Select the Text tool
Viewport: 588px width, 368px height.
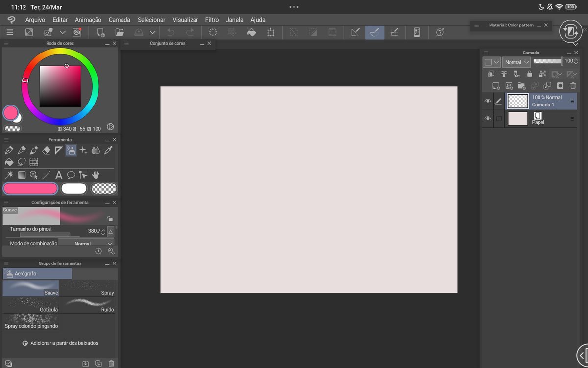point(59,175)
